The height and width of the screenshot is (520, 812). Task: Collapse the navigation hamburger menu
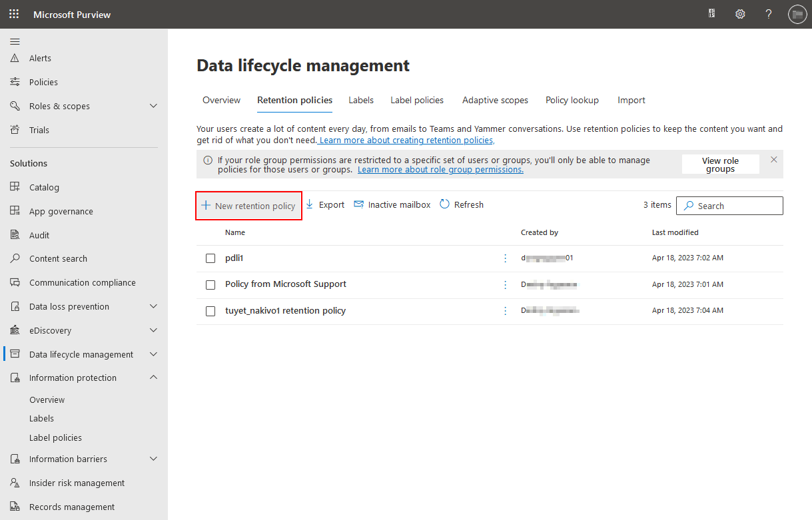point(15,41)
